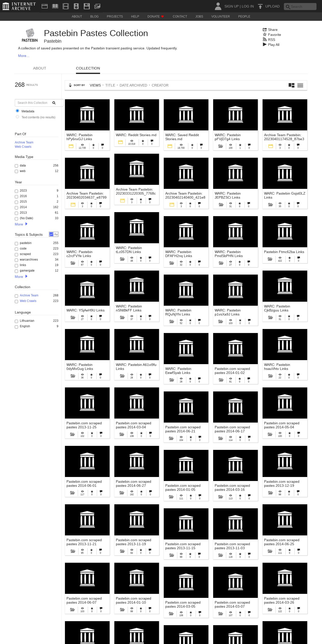This screenshot has height=644, width=322.
Task: Click the RSS feed icon
Action: 265,40
